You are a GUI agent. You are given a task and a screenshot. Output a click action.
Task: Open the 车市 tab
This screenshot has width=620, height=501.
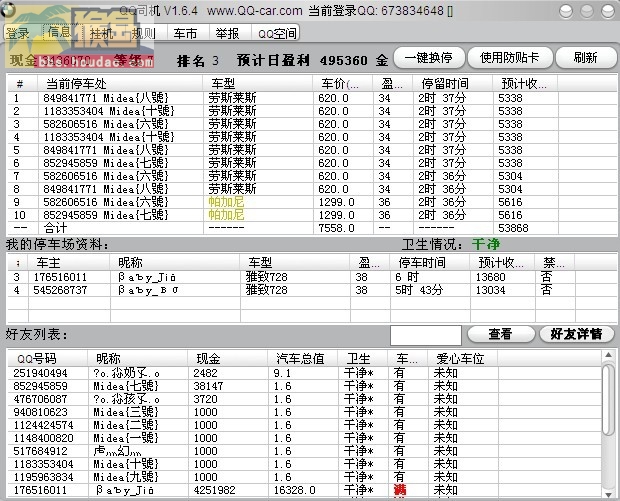(x=187, y=33)
